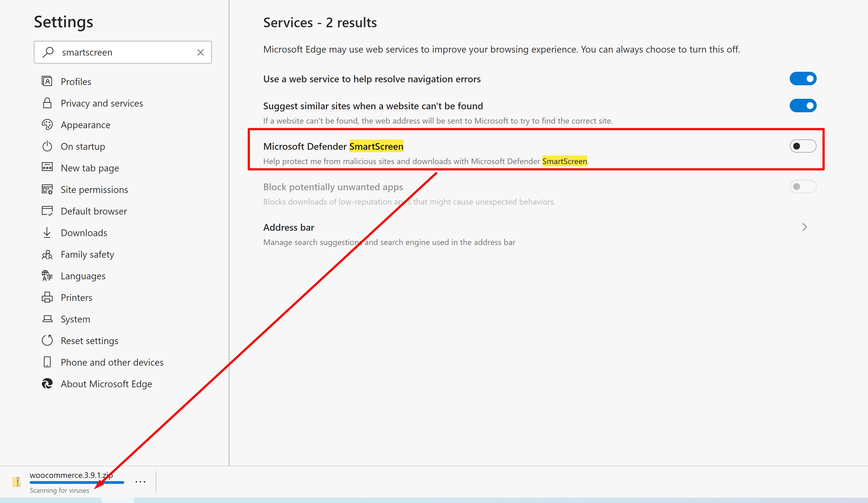Open download options three-dot menu
The image size is (868, 503).
(140, 482)
